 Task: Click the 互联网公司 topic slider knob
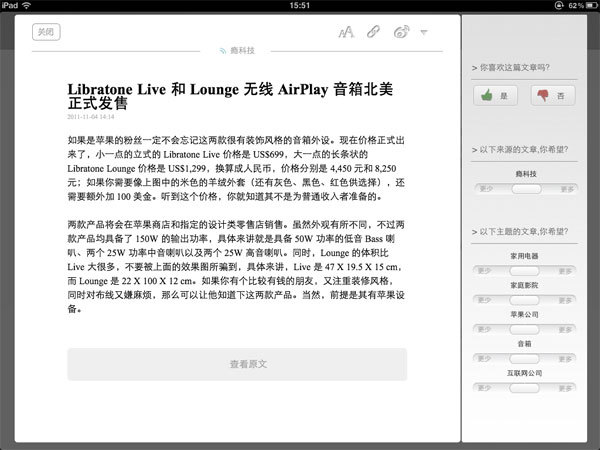pos(524,388)
